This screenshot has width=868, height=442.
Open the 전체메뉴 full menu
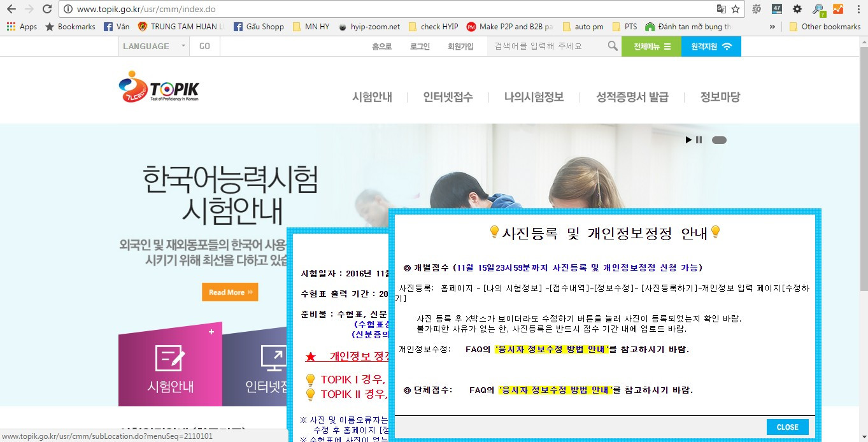click(x=651, y=46)
